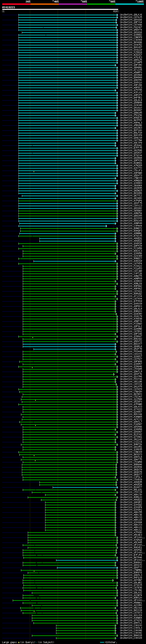Choose the UniRef100_C6TJW9 row label

(x=131, y=271)
